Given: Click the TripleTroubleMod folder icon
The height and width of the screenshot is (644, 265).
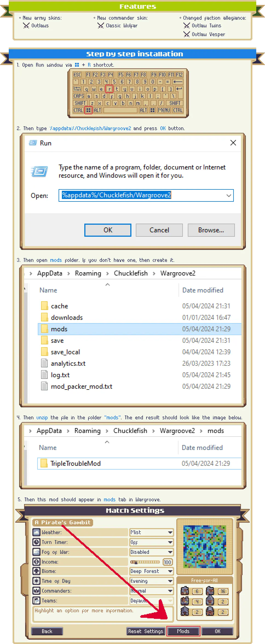Looking at the screenshot, I should click(x=44, y=463).
